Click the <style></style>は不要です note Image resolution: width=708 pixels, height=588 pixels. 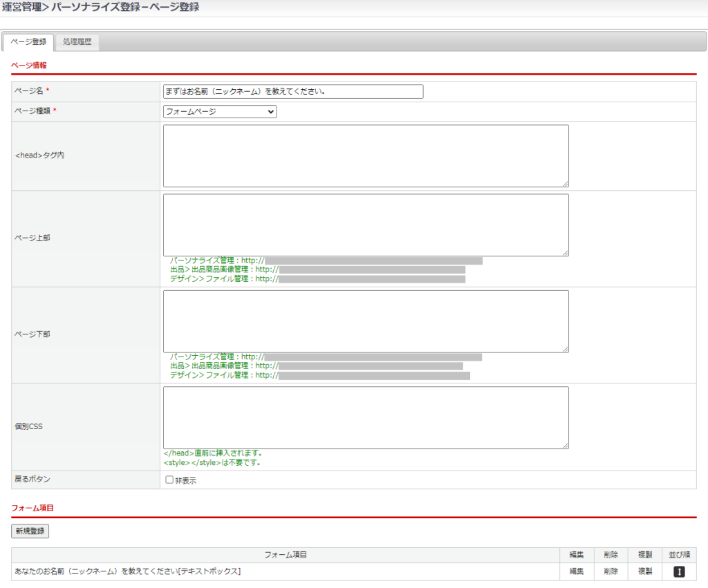click(x=212, y=462)
